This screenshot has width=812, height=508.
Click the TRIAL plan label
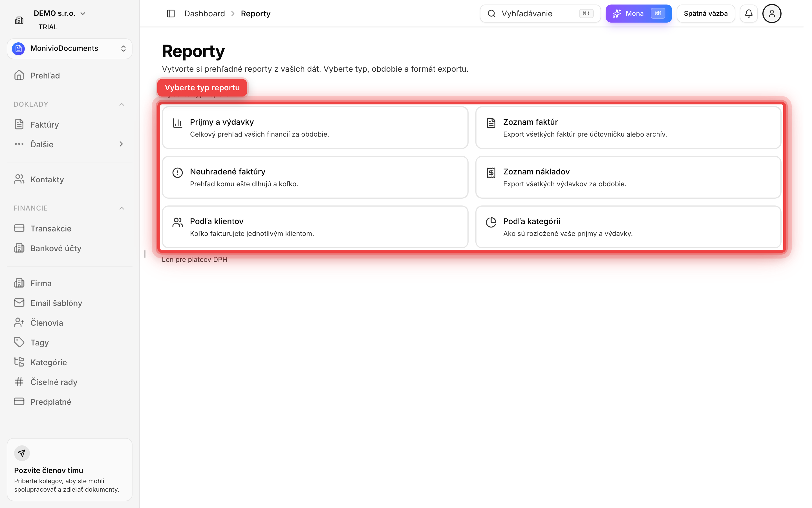click(48, 27)
